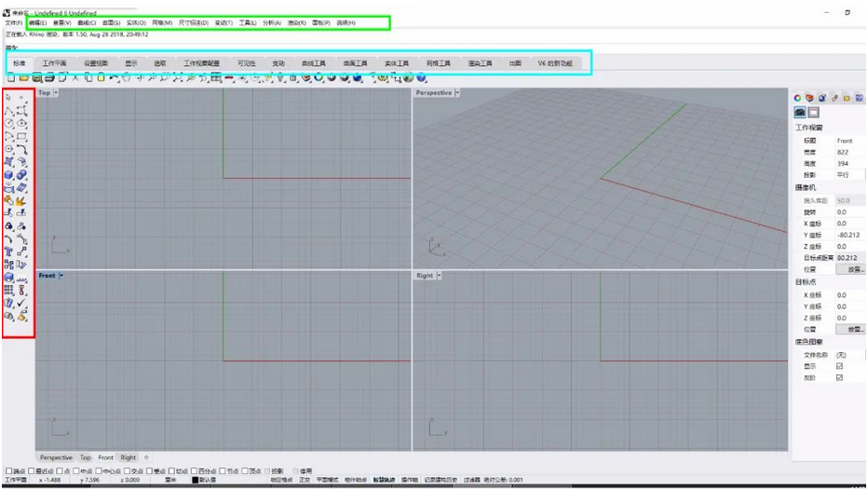The image size is (868, 489).
Task: Click the blue help question mark icon
Action: [421, 78]
